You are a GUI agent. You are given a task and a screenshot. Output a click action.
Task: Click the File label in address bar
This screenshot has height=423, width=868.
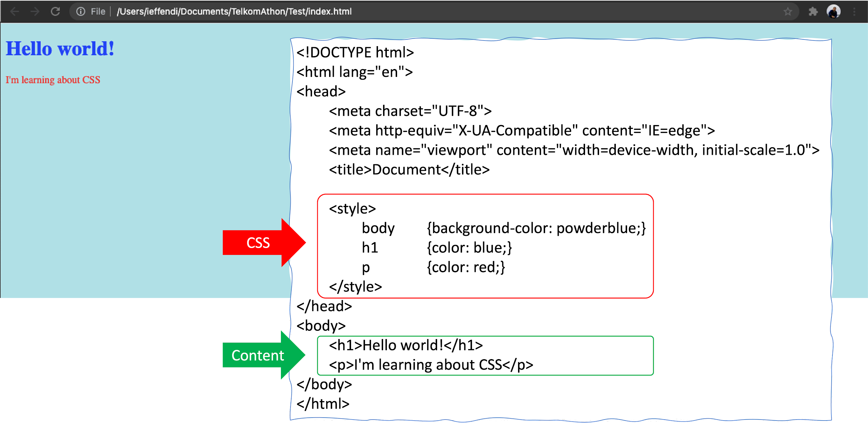click(x=98, y=12)
